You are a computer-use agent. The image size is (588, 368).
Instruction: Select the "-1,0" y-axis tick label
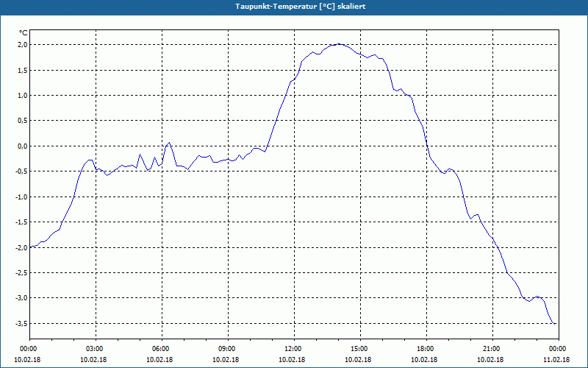tap(22, 197)
